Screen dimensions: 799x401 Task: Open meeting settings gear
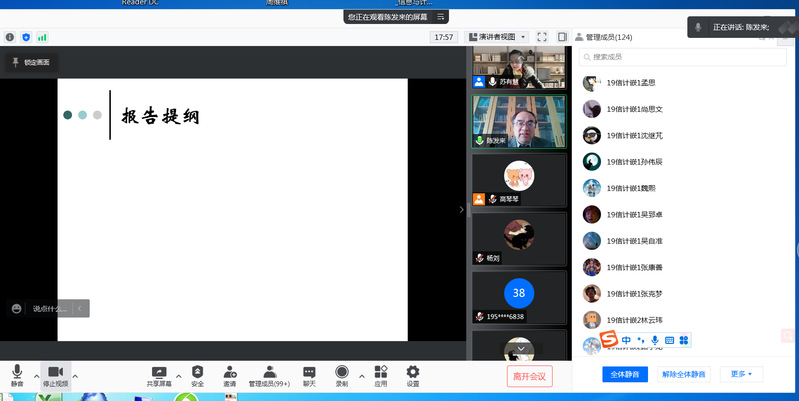[413, 374]
